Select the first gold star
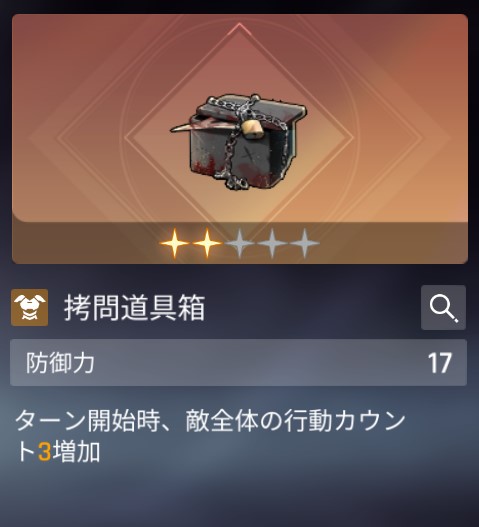479x527 pixels. (x=174, y=243)
